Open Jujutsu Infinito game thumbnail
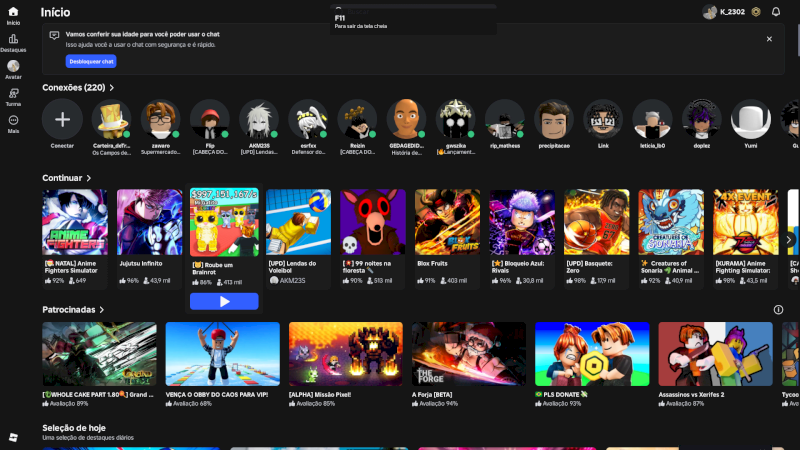 [x=149, y=222]
